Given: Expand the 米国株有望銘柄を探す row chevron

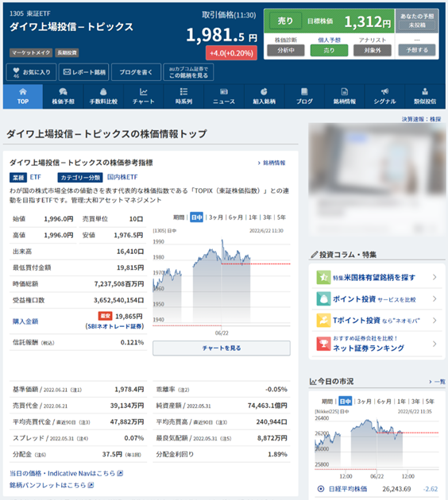Looking at the screenshot, I should [x=434, y=277].
